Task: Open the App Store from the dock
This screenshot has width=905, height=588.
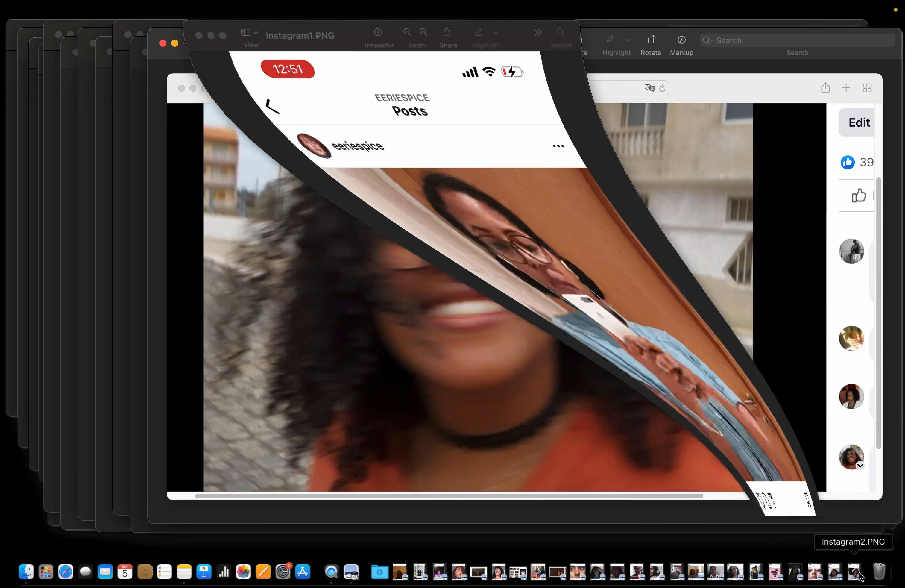Action: pyautogui.click(x=303, y=572)
